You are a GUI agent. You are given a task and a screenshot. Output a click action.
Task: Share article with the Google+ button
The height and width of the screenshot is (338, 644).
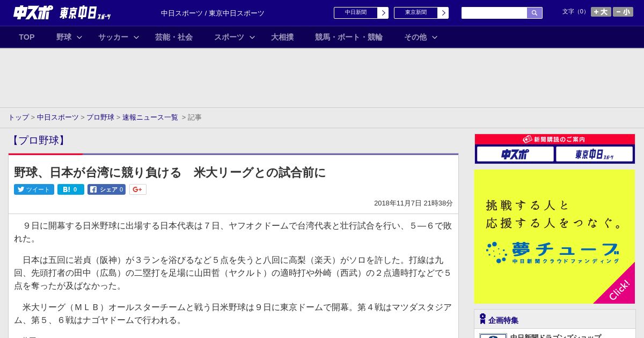pyautogui.click(x=138, y=189)
